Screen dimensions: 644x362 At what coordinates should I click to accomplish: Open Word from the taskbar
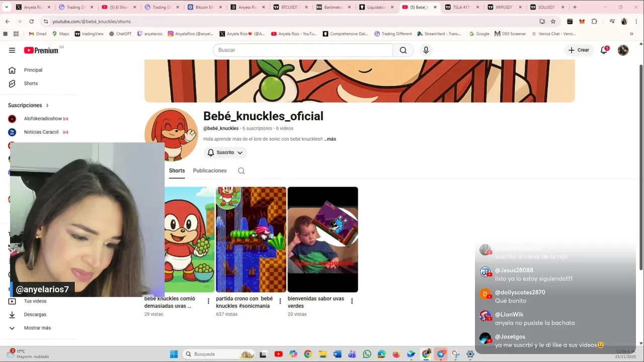pyautogui.click(x=337, y=354)
